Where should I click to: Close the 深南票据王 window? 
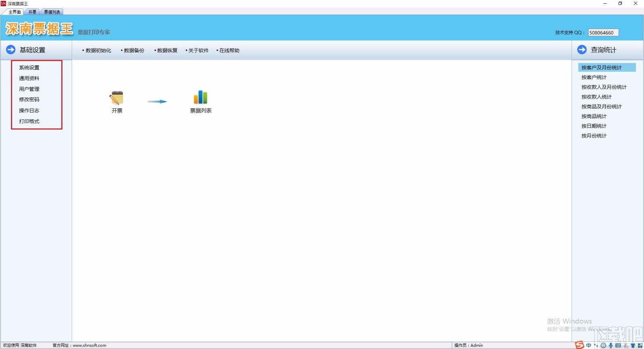[636, 4]
